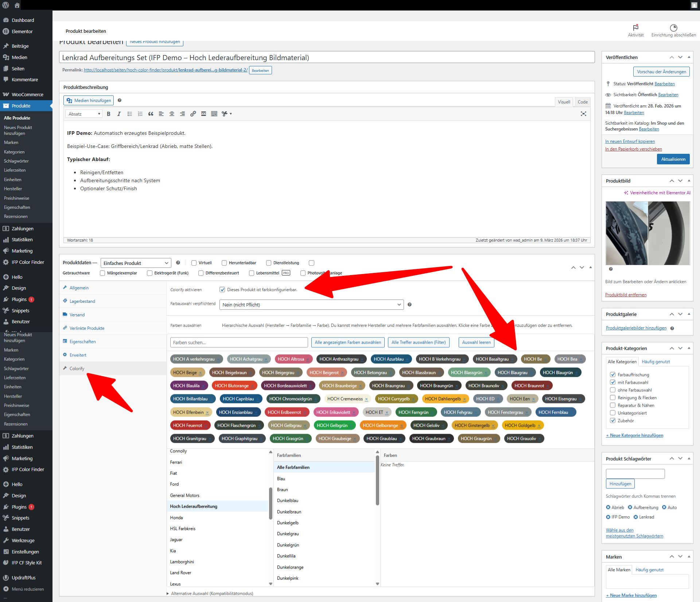Open the 'Einfaches Produkt' product type dropdown

point(136,263)
